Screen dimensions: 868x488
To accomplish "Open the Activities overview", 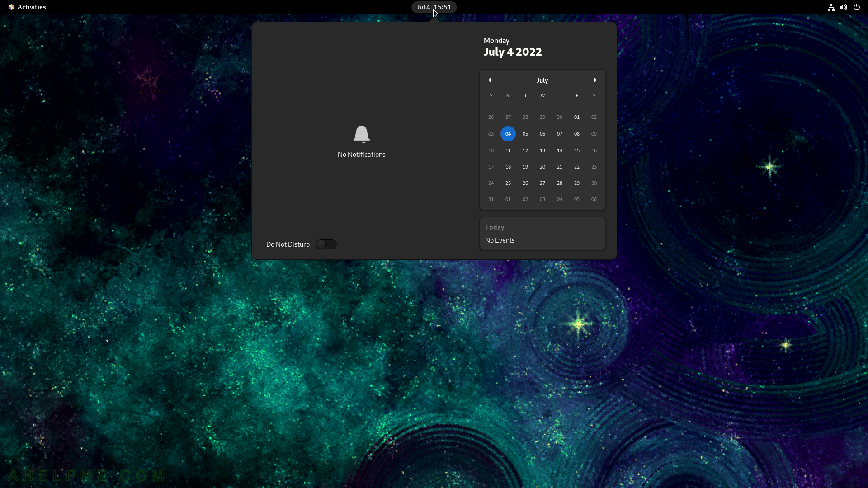I will pos(27,7).
